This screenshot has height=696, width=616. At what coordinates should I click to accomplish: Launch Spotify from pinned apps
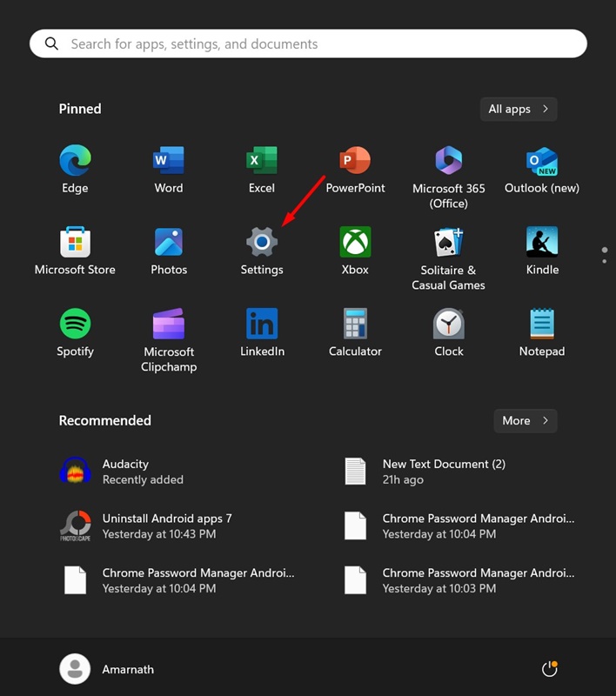coord(75,324)
